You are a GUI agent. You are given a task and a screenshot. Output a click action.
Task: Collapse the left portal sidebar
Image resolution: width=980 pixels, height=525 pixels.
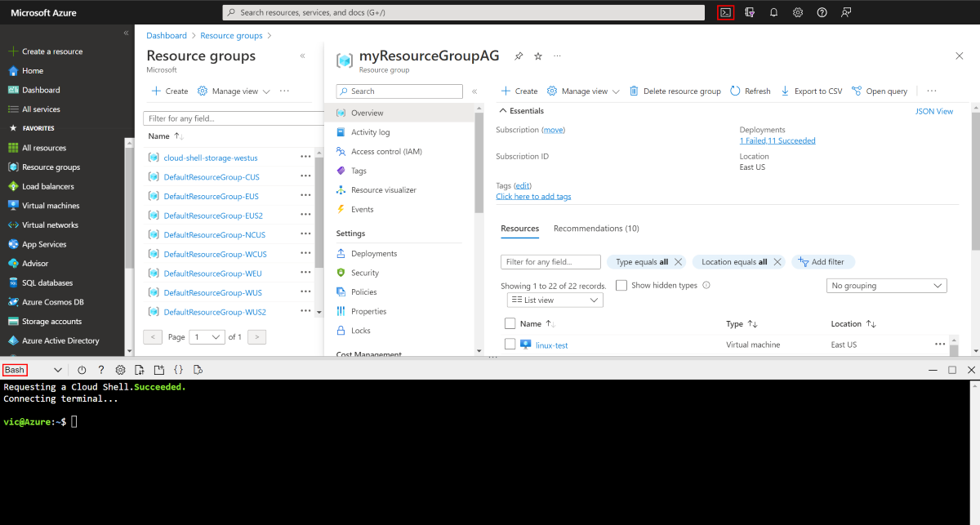[x=126, y=33]
